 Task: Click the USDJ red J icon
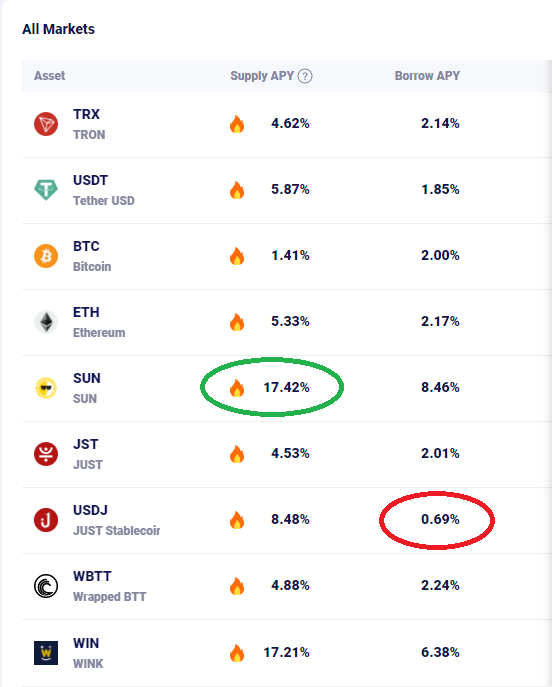coord(46,520)
